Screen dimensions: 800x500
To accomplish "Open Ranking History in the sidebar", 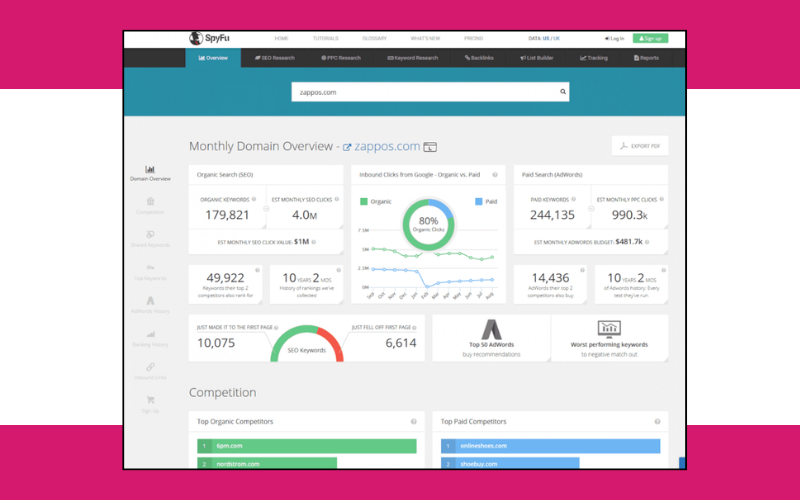I will pos(150,339).
